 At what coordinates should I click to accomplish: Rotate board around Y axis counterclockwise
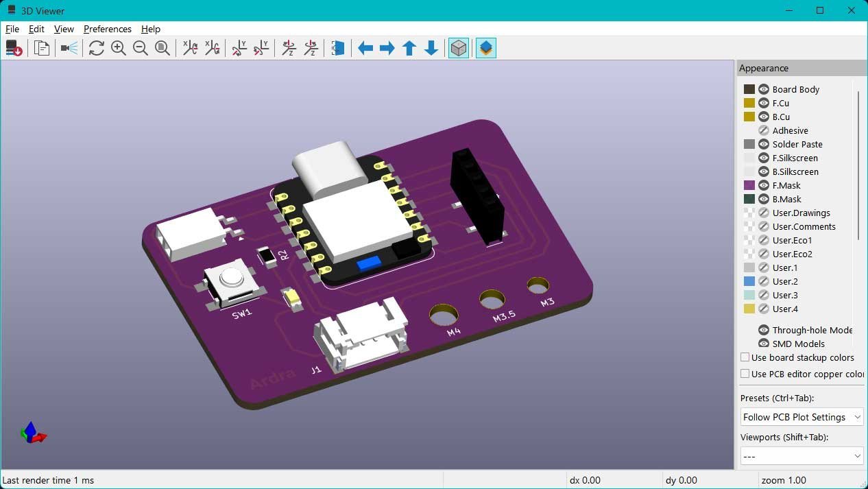click(261, 48)
